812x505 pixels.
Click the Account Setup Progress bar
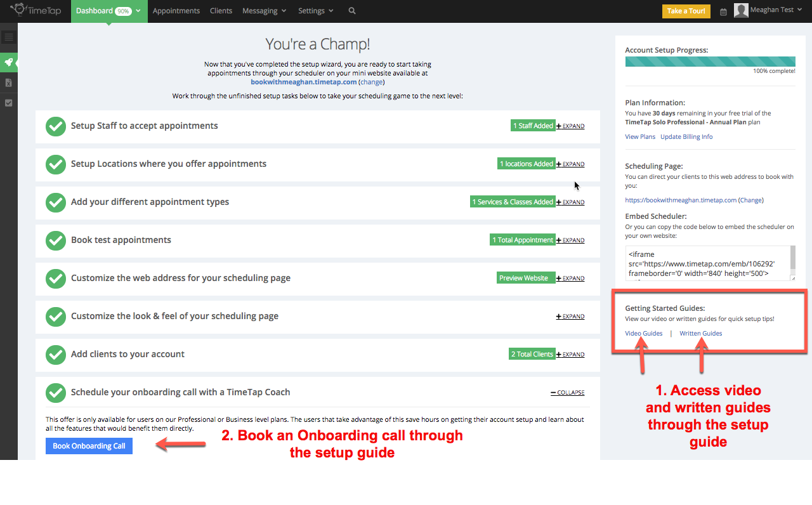pos(710,62)
